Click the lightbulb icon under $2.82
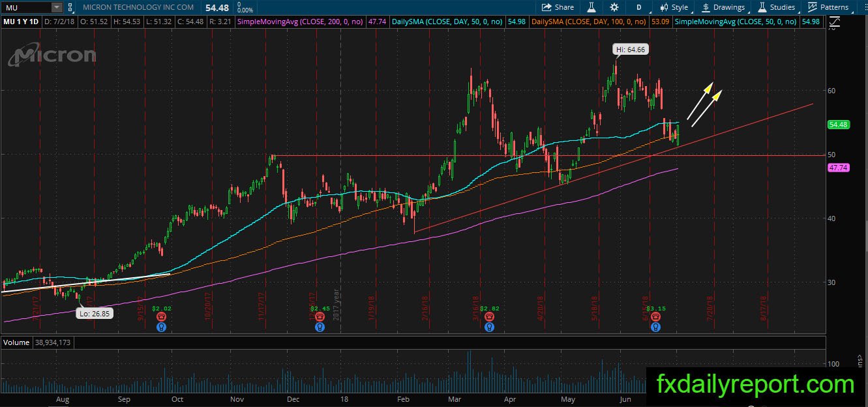Image resolution: width=868 pixels, height=407 pixels. point(489,327)
